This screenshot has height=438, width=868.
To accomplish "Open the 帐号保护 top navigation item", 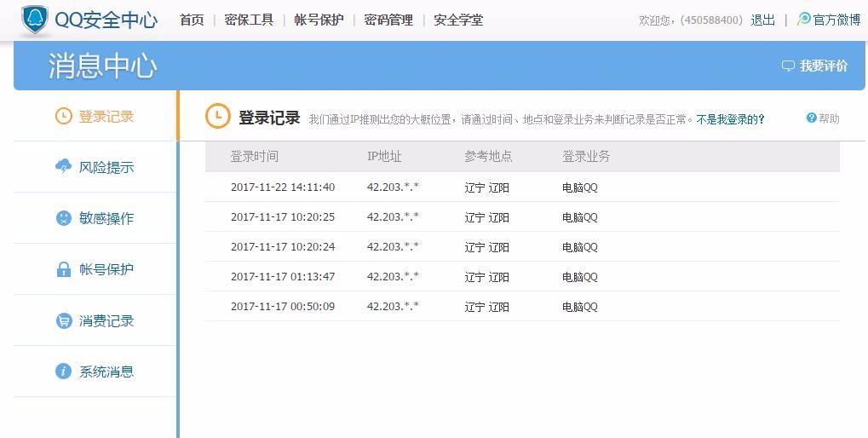I will click(319, 20).
